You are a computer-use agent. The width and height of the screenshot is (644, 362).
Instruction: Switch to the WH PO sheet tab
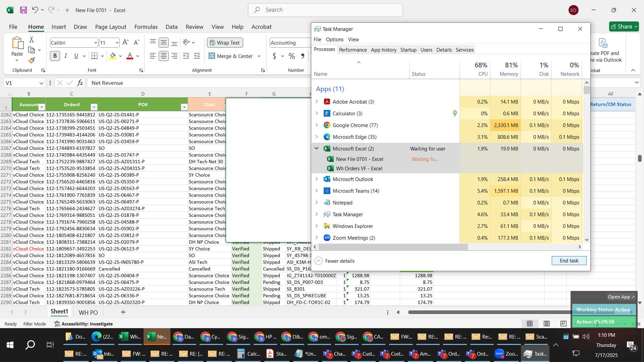pyautogui.click(x=88, y=312)
